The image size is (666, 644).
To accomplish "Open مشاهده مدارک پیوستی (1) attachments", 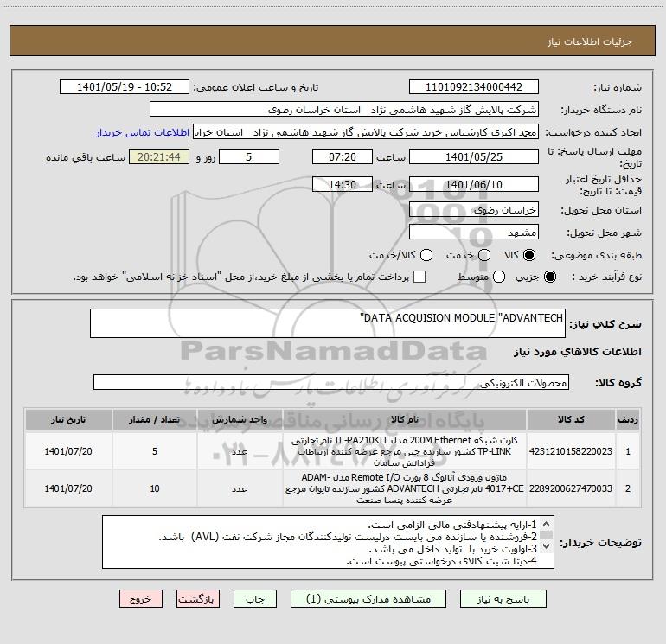I will click(x=368, y=599).
